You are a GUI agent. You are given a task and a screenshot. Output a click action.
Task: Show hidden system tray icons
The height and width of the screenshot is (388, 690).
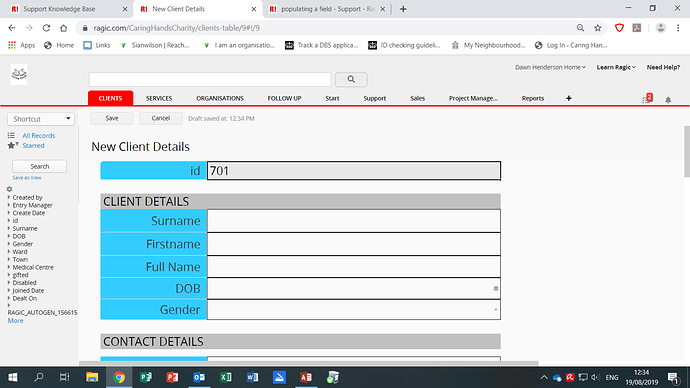(x=544, y=377)
